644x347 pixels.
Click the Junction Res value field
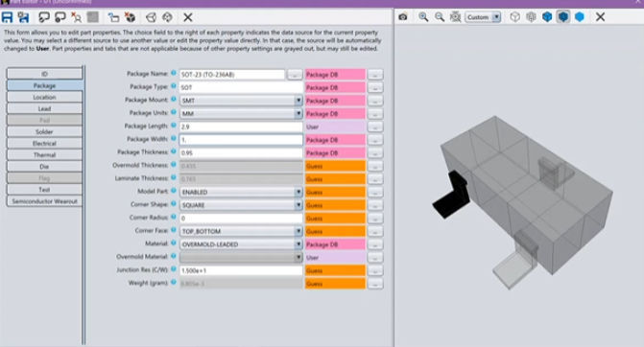coord(241,270)
